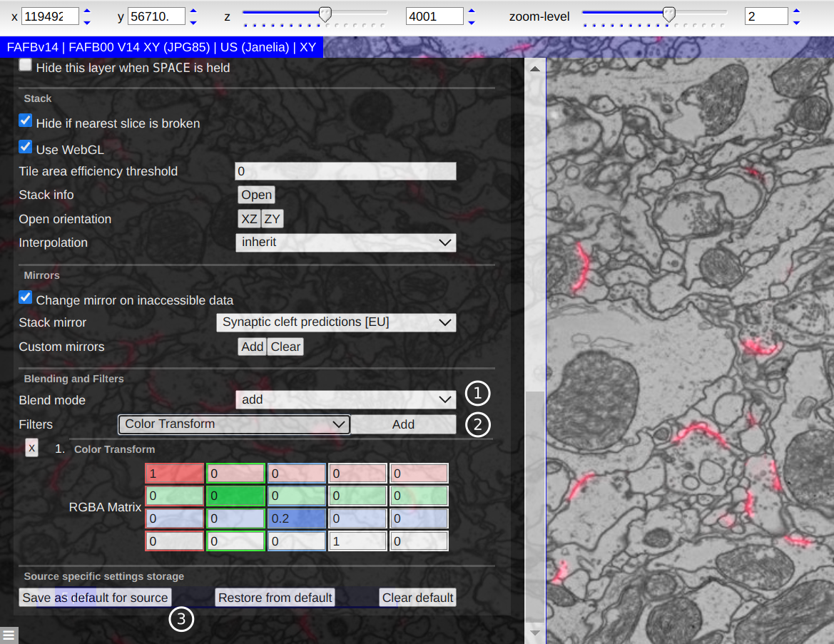
Task: Click the z slice slider handle
Action: (x=325, y=13)
